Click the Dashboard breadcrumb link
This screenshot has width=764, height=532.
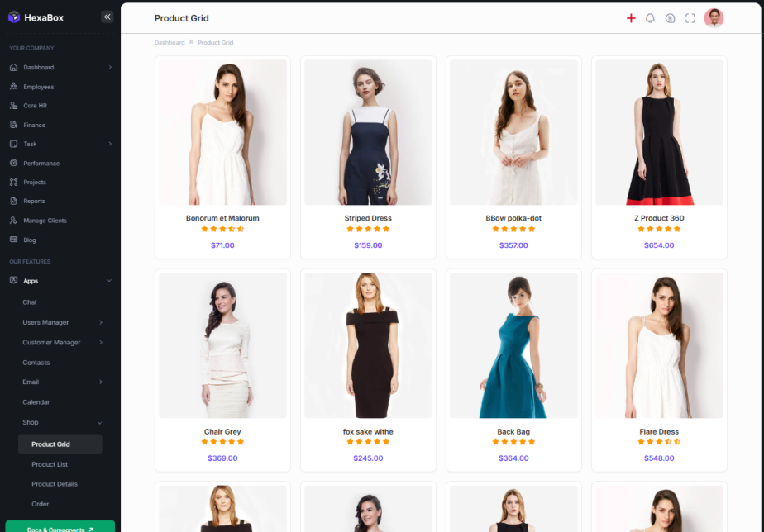170,43
